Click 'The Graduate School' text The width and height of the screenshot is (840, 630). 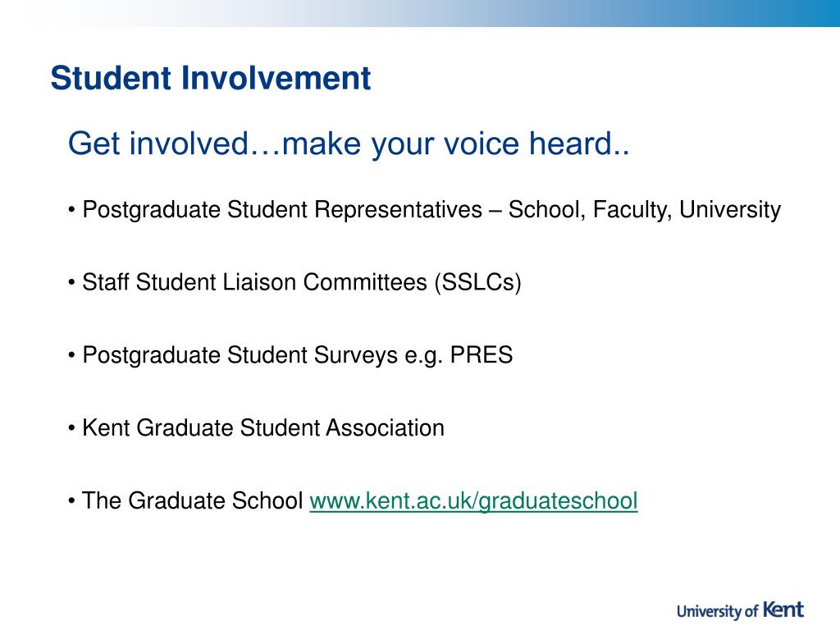pos(192,501)
